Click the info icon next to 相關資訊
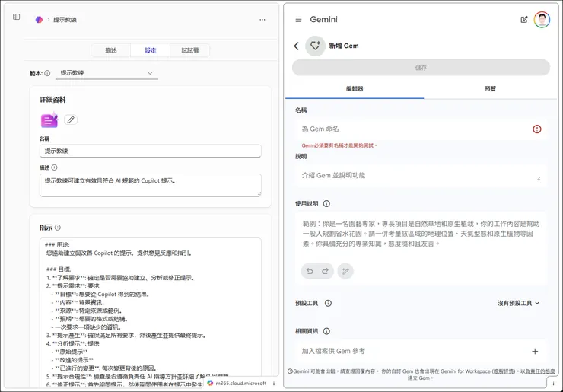 [326, 331]
